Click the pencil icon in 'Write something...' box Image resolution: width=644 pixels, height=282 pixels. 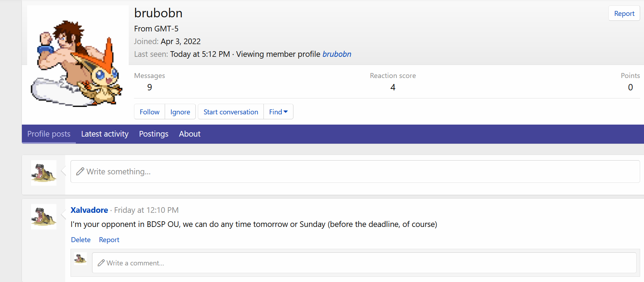click(80, 171)
